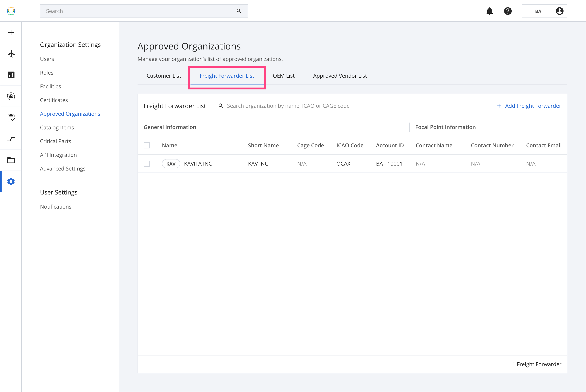Open the clipboard tasks sidebar icon
This screenshot has height=392, width=586.
[x=11, y=117]
